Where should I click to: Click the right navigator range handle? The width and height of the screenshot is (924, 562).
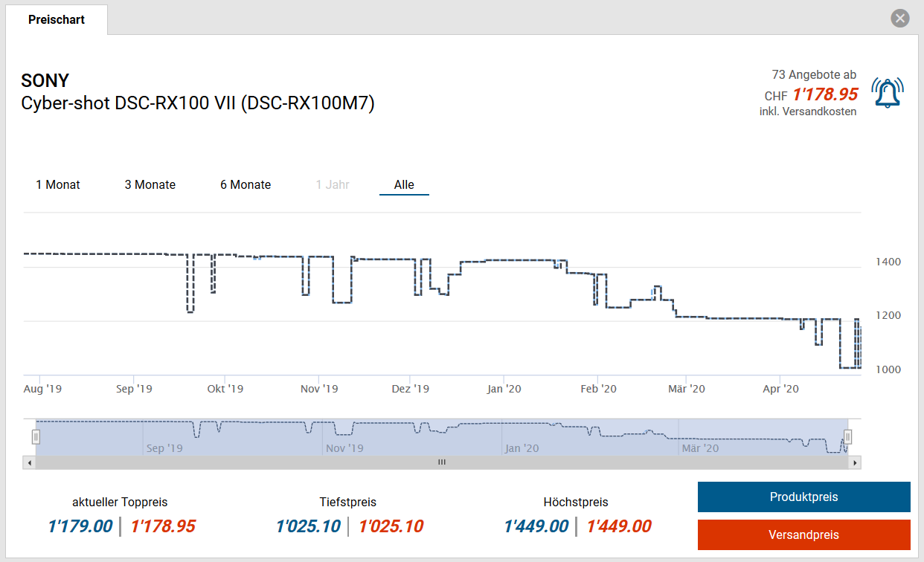847,437
